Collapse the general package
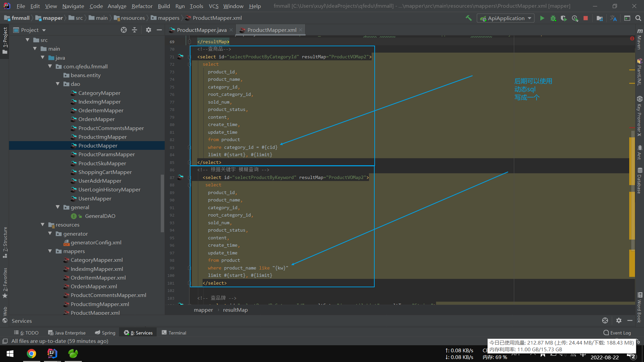The image size is (644, 362). 58,207
